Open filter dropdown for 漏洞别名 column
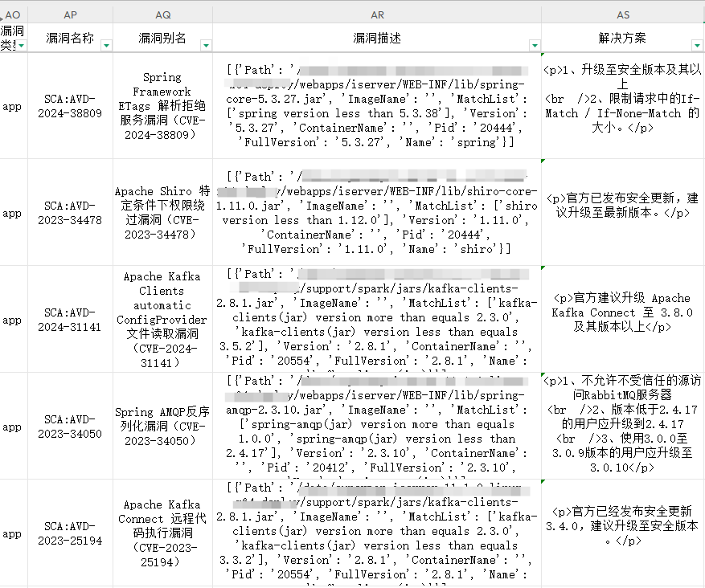Viewport: 705px width, 588px height. [206, 45]
